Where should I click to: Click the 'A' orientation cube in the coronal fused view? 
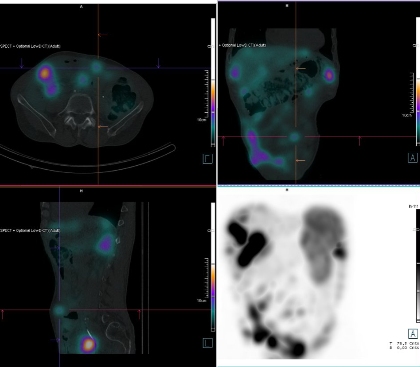413,158
